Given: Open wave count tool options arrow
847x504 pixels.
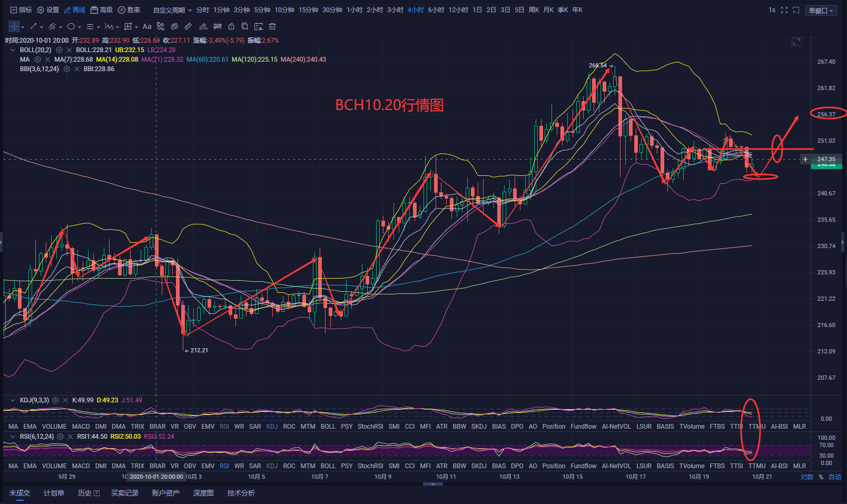Looking at the screenshot, I should click(x=117, y=27).
